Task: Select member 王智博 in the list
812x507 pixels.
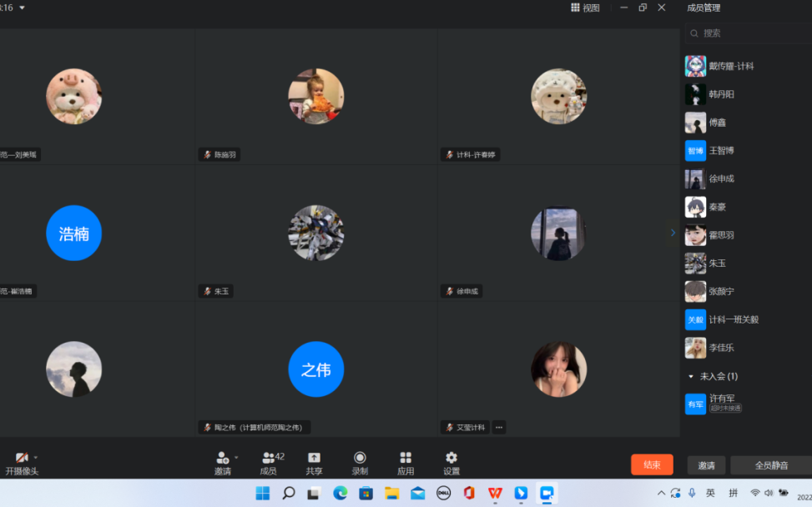Action: 721,151
